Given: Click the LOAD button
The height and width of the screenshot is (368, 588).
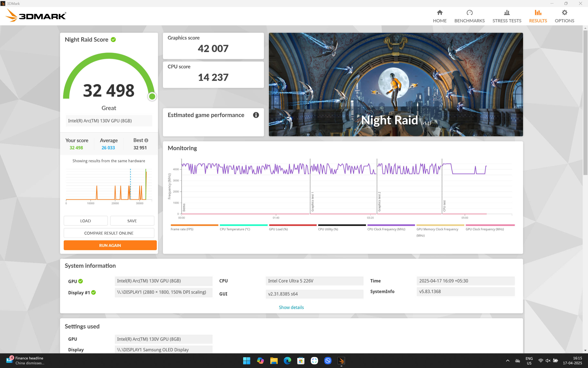Looking at the screenshot, I should point(86,221).
